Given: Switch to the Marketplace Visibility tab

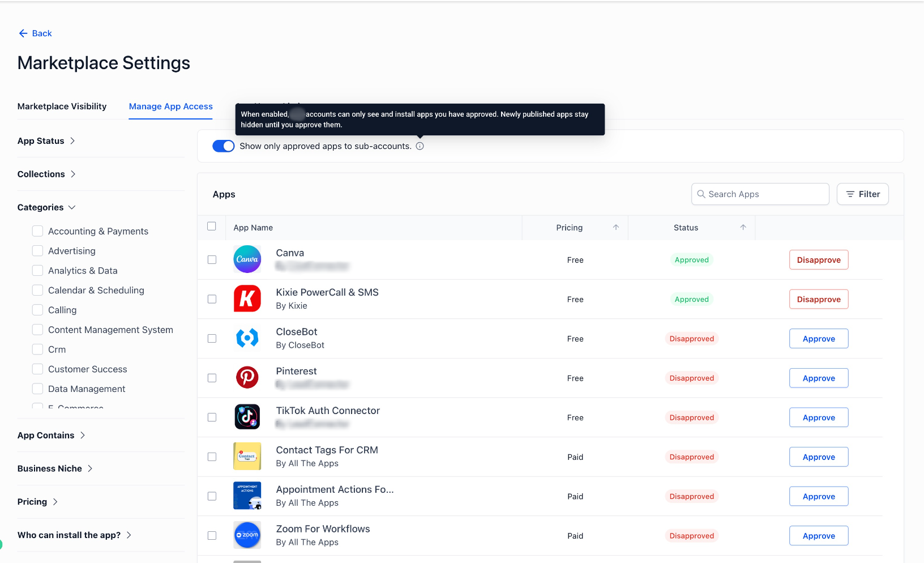Looking at the screenshot, I should pyautogui.click(x=62, y=106).
